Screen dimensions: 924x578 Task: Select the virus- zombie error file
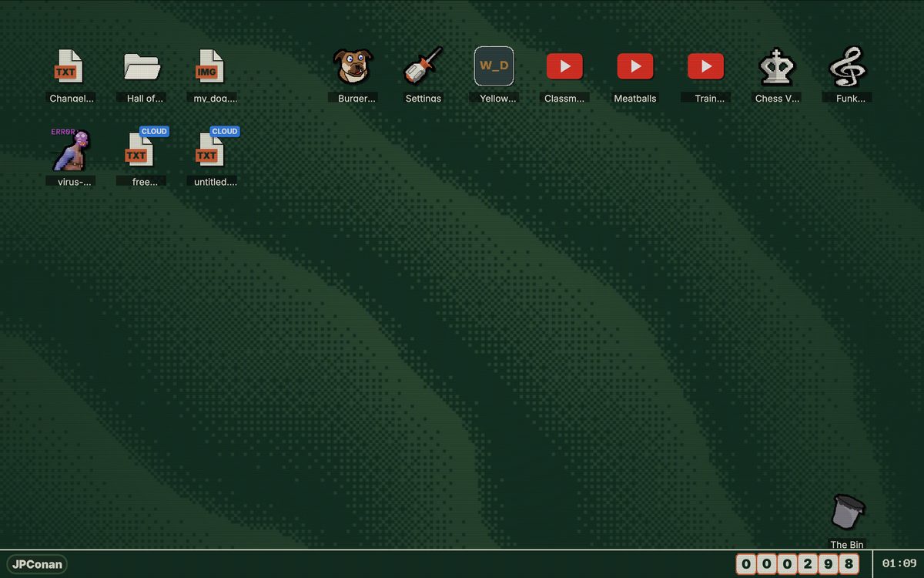[x=71, y=152]
